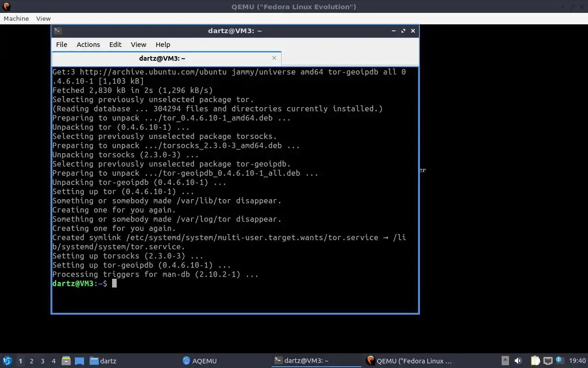Open the Actions menu in terminal

[x=88, y=45]
